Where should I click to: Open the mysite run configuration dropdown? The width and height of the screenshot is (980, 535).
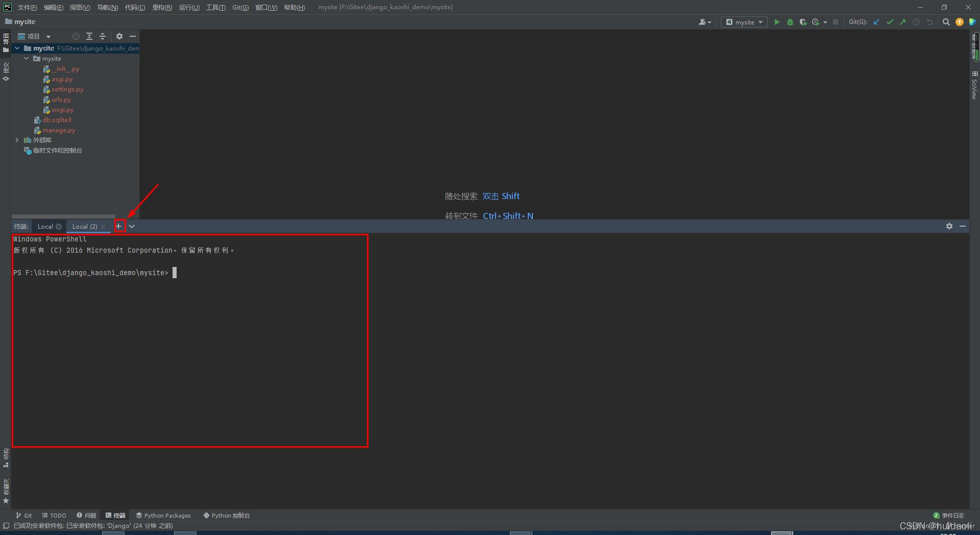(x=744, y=22)
